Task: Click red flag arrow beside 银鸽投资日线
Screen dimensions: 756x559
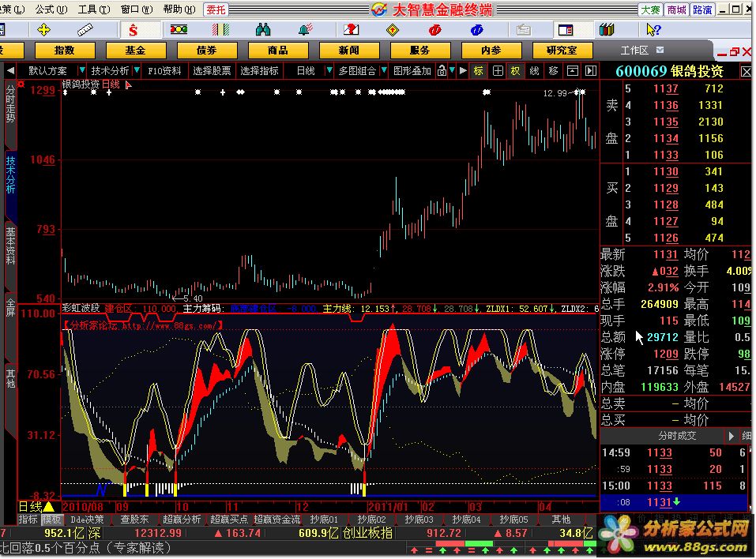Action: pos(128,85)
